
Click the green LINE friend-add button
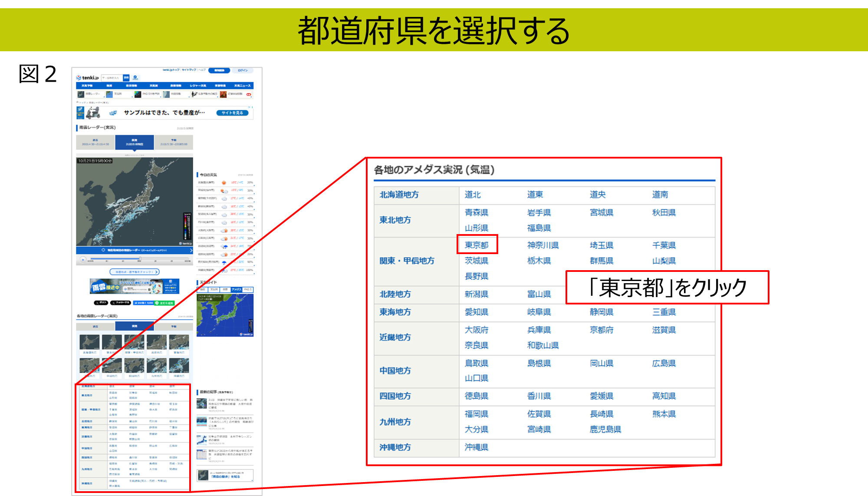pyautogui.click(x=165, y=303)
